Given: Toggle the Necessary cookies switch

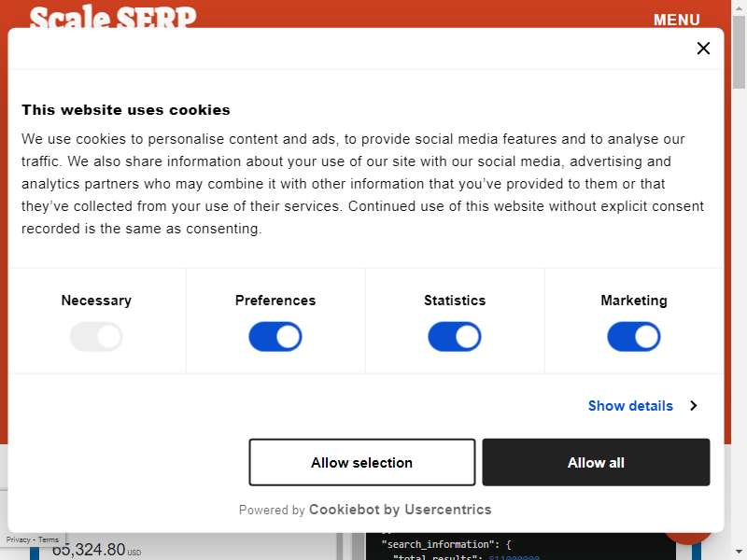Looking at the screenshot, I should (x=96, y=337).
